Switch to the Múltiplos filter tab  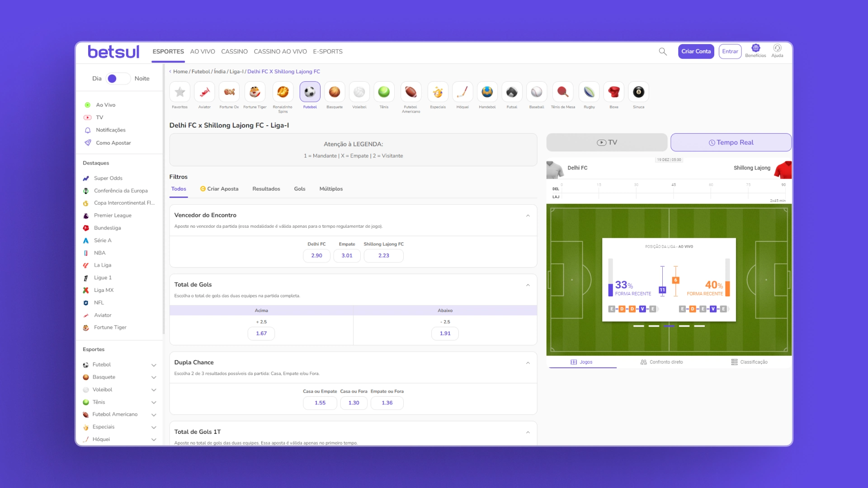point(331,189)
